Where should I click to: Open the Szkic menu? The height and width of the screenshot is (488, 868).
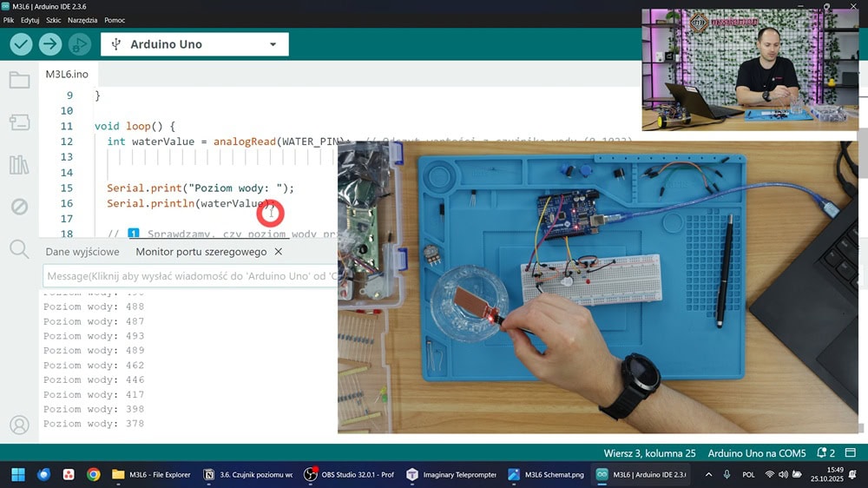53,20
